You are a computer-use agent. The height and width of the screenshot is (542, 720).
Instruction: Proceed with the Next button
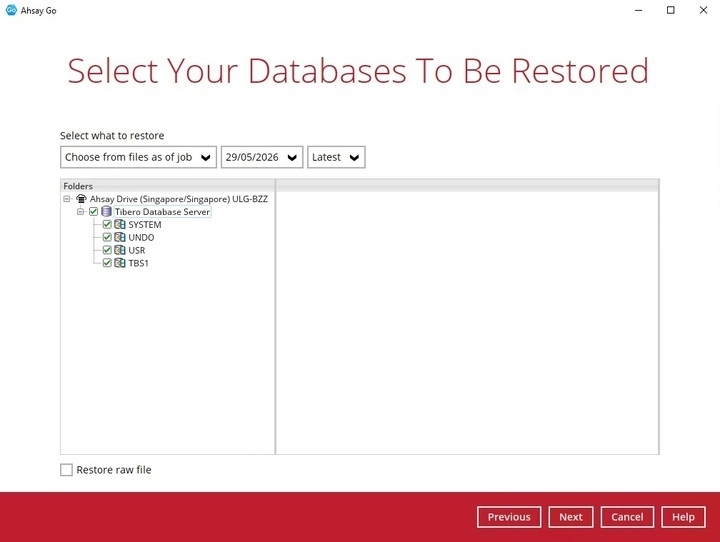(571, 517)
